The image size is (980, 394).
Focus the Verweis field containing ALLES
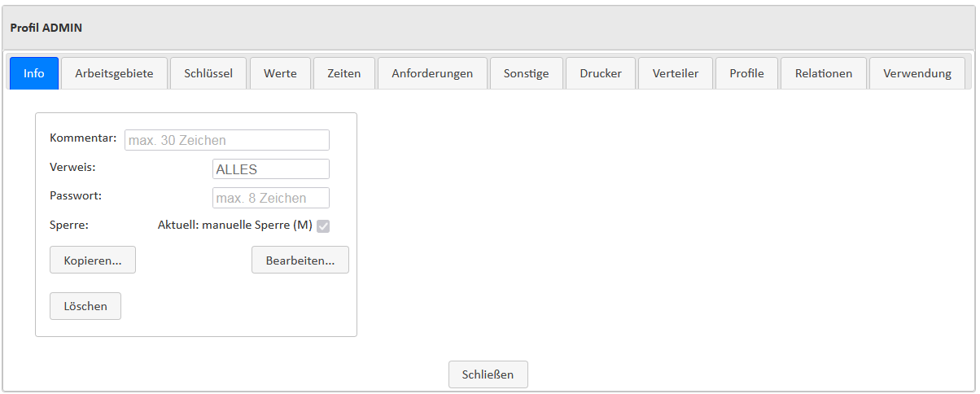[270, 169]
